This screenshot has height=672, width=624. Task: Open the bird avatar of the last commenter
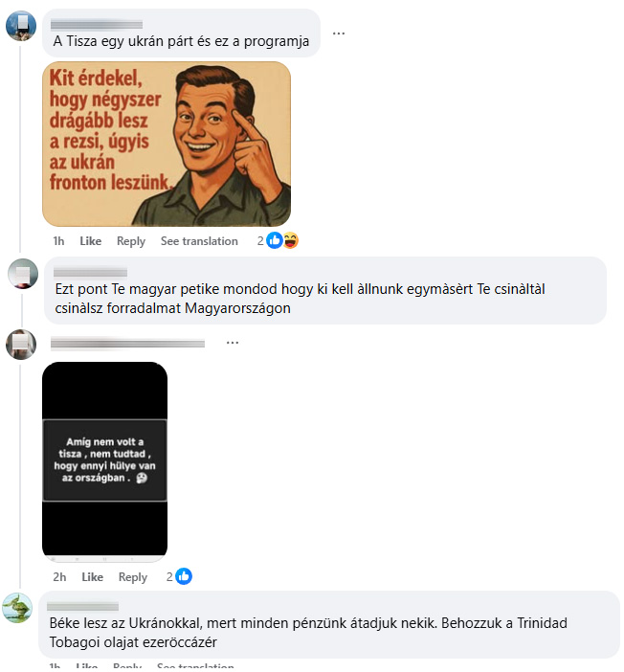pyautogui.click(x=17, y=608)
